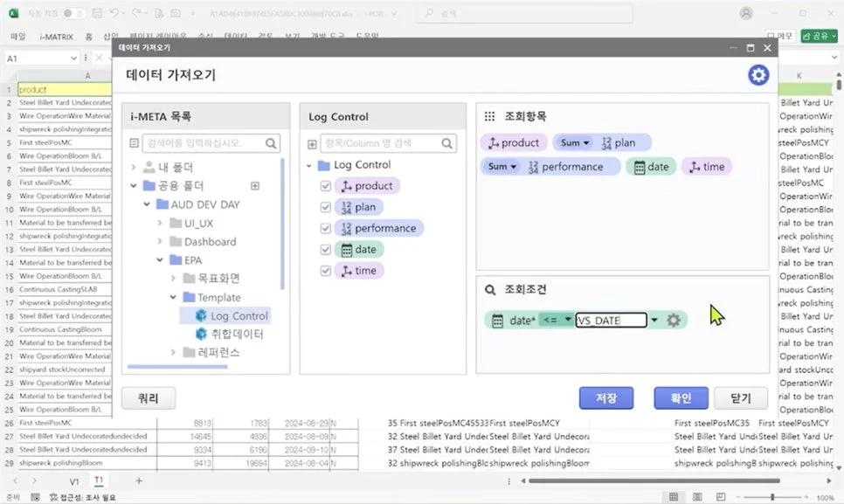Click the 쿼리 query button
The image size is (844, 504).
(149, 398)
